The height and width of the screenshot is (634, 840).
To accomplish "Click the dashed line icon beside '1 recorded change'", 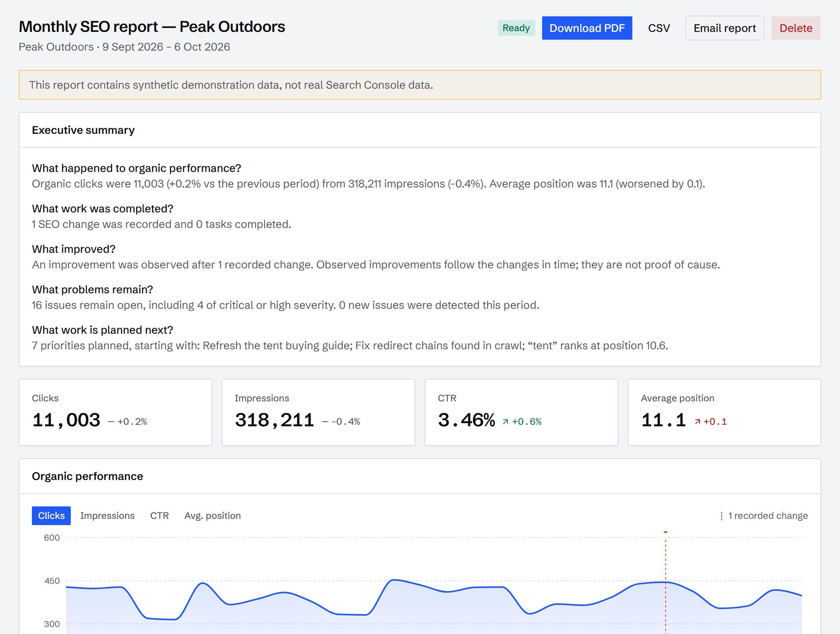I will 721,516.
